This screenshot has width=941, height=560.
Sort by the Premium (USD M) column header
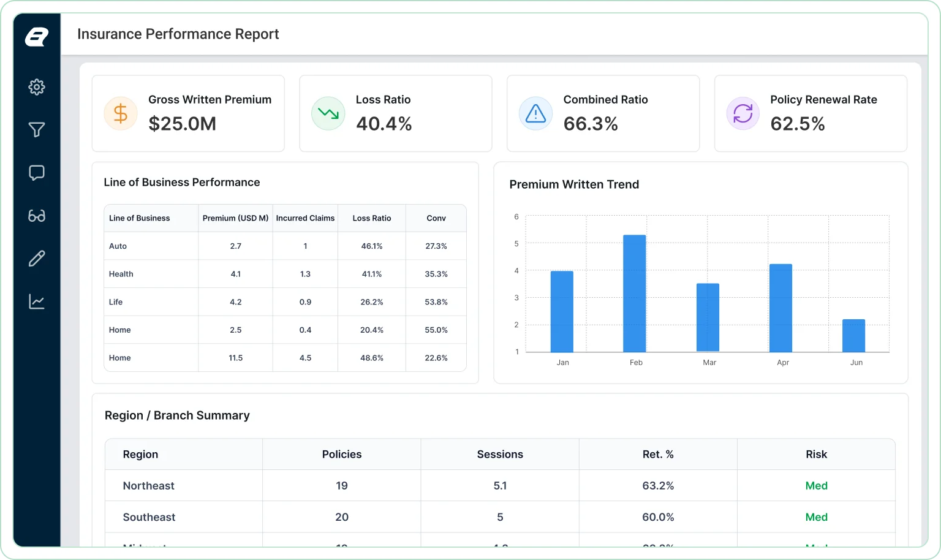236,218
